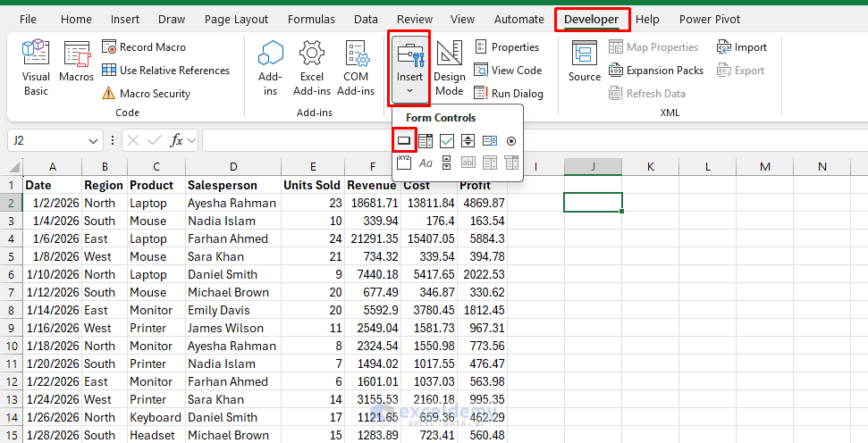
Task: Switch to the Draw tab
Action: [x=172, y=20]
